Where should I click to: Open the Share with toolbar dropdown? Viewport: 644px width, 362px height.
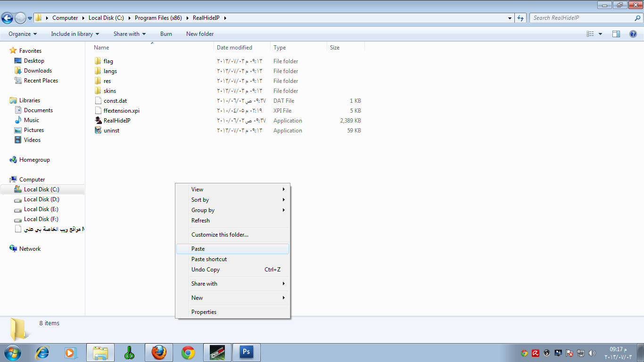click(x=130, y=34)
